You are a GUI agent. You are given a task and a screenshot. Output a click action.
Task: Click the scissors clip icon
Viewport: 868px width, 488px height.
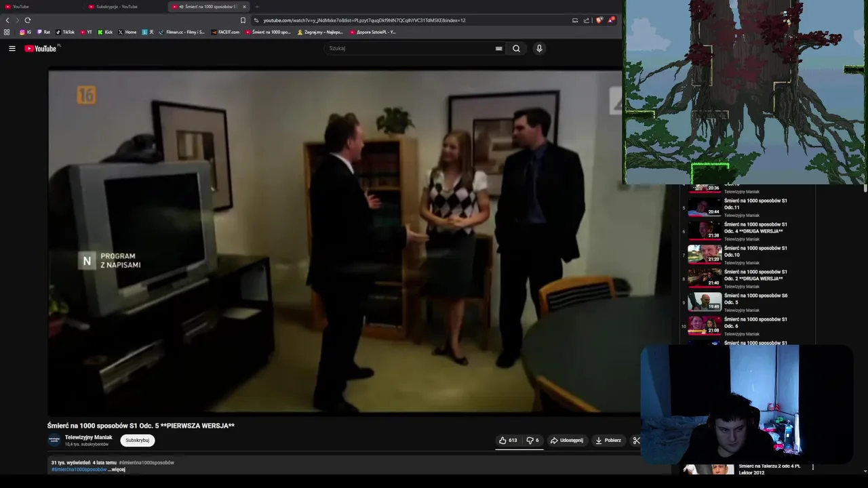pyautogui.click(x=636, y=441)
